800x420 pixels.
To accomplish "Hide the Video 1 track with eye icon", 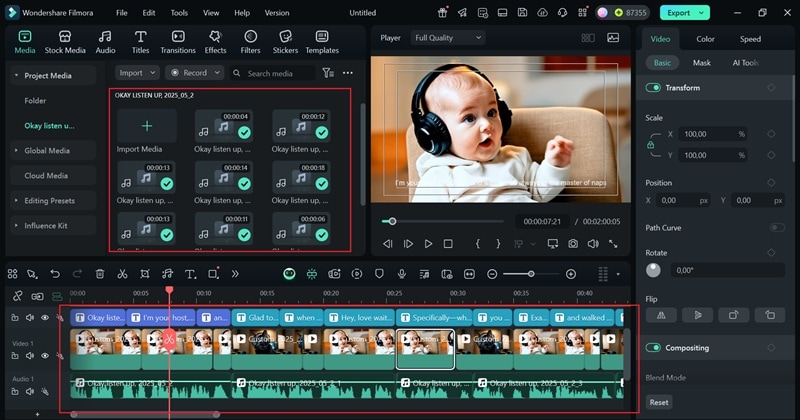I will click(x=45, y=356).
